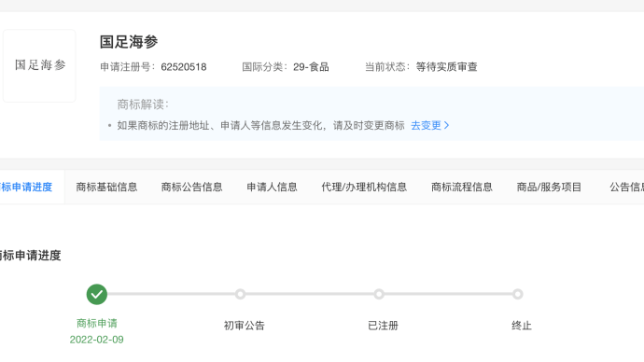644x362 pixels.
Task: Click the date 2022-02-09
Action: 96,340
